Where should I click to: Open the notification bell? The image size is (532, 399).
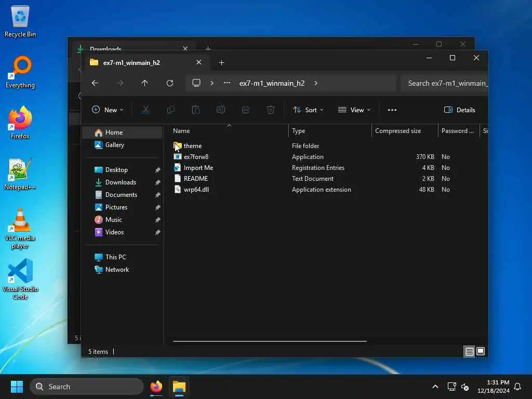(517, 387)
